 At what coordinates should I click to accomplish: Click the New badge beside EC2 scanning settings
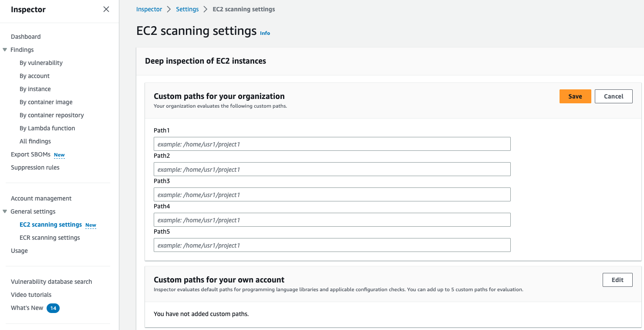pos(91,225)
